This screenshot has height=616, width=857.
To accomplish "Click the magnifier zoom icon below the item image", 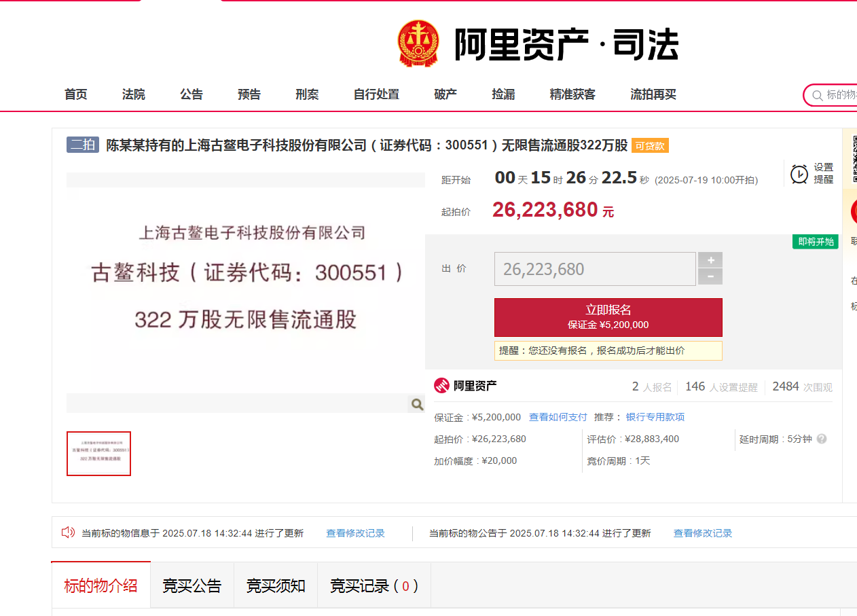I will tap(417, 405).
